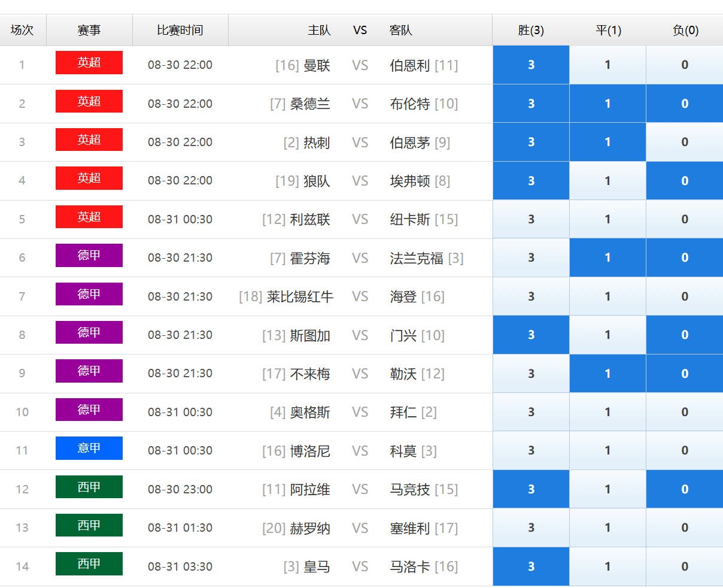
Task: Click home team 莱比锡红牛
Action: pos(300,296)
